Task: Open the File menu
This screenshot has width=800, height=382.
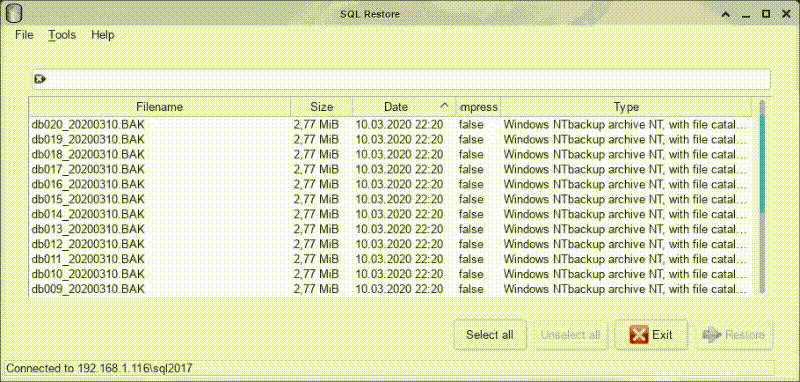Action: (24, 35)
